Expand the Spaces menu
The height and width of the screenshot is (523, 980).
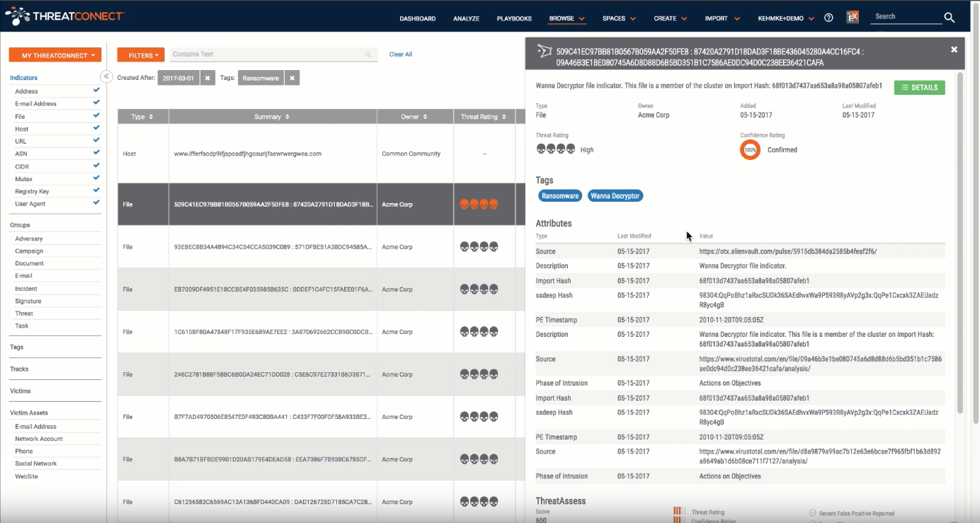(620, 18)
